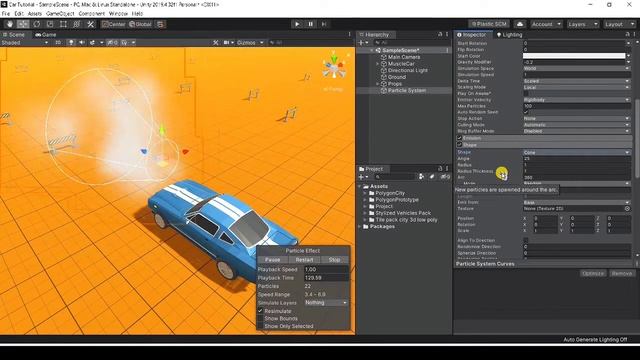Toggle scene effects icon

click(92, 42)
